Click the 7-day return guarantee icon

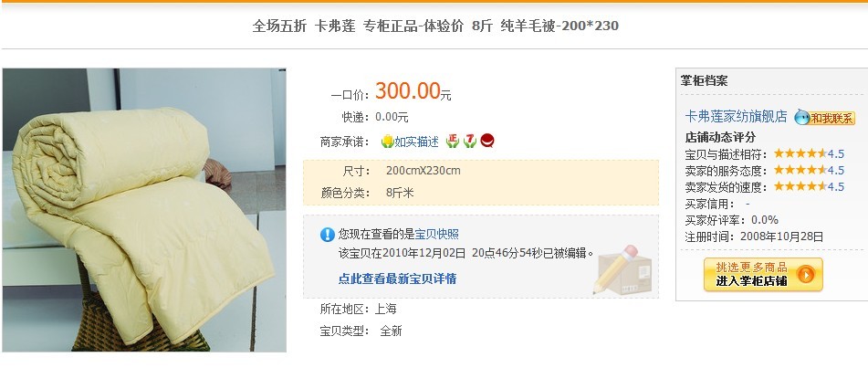click(x=470, y=142)
